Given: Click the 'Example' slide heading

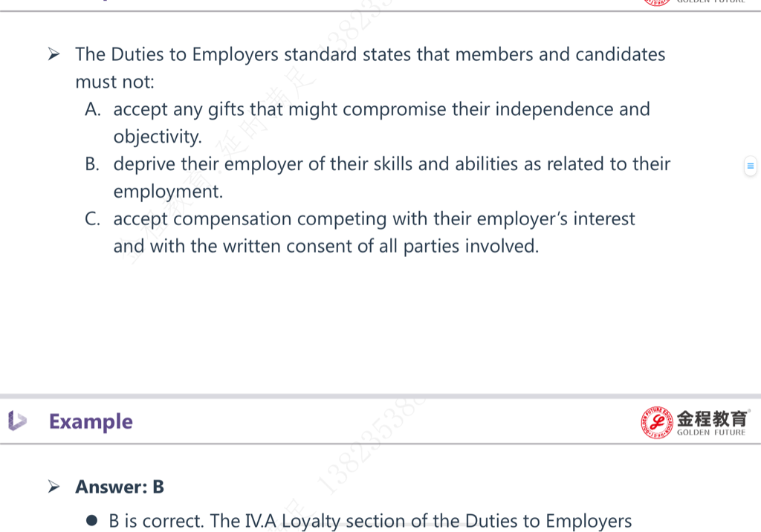Looking at the screenshot, I should (91, 421).
